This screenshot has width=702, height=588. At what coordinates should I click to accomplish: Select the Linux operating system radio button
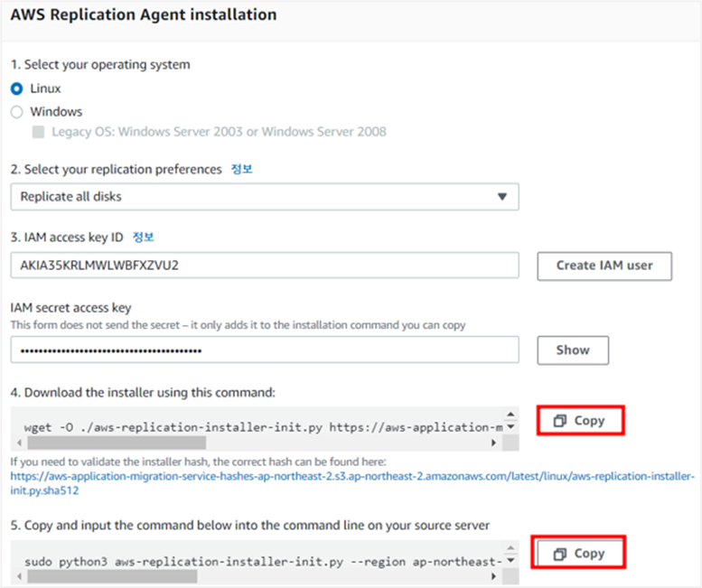[16, 89]
